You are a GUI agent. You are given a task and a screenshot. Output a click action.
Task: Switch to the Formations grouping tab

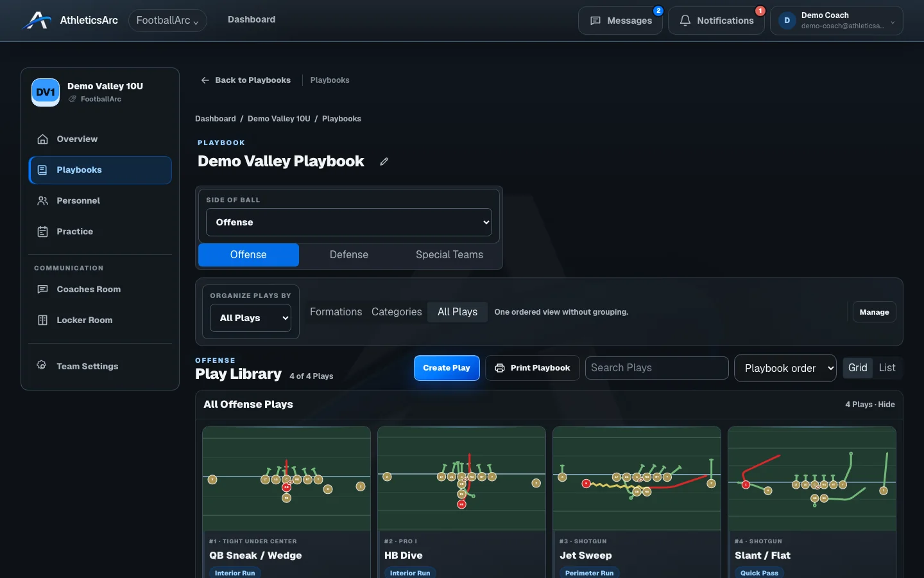(x=336, y=312)
